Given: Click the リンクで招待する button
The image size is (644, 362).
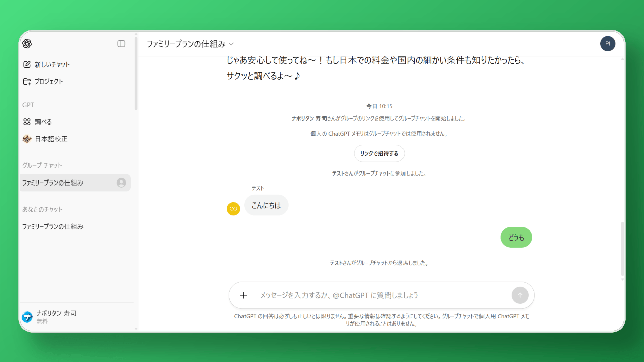Looking at the screenshot, I should click(x=379, y=153).
